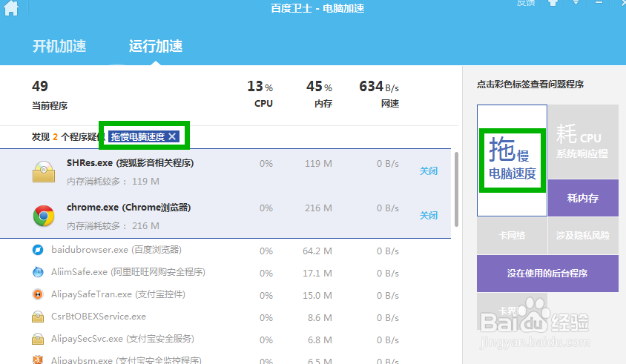The width and height of the screenshot is (626, 364).
Task: Go to the home screen icon
Action: tap(11, 7)
